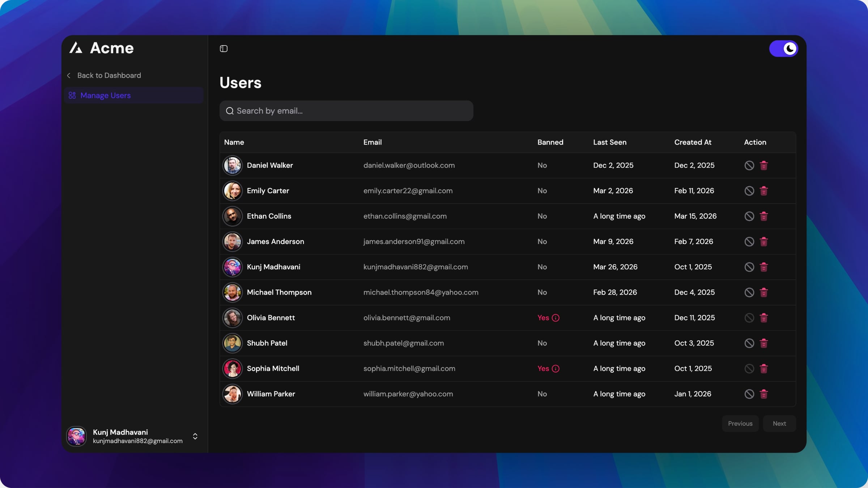Click ban icon for Daniel Walker
Screen dimensions: 868x488
pos(749,166)
